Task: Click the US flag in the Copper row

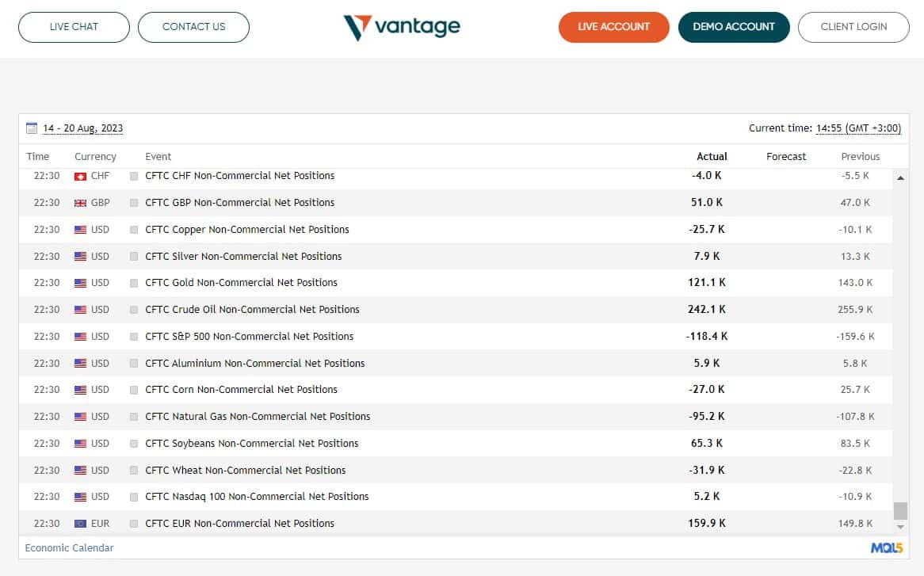Action: coord(80,230)
